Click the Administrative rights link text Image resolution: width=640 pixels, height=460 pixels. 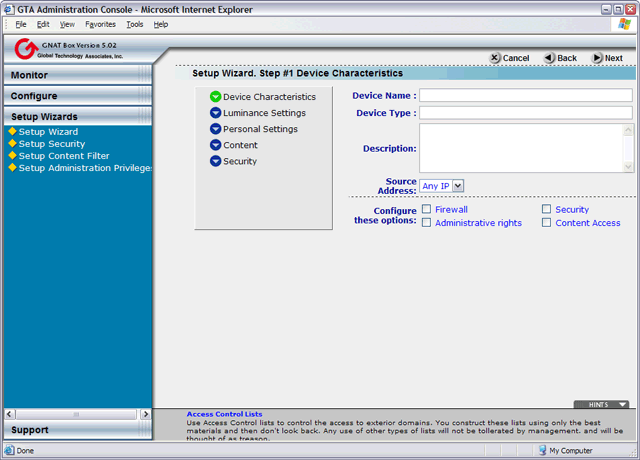(478, 223)
